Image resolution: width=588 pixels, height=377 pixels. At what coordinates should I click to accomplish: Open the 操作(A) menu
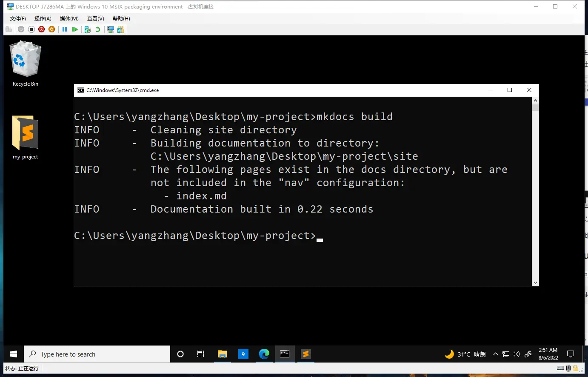click(x=43, y=19)
